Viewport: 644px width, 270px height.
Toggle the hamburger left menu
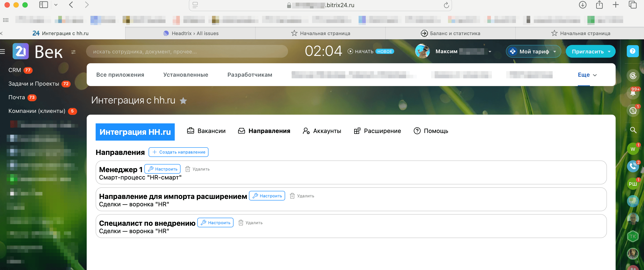click(x=2, y=52)
